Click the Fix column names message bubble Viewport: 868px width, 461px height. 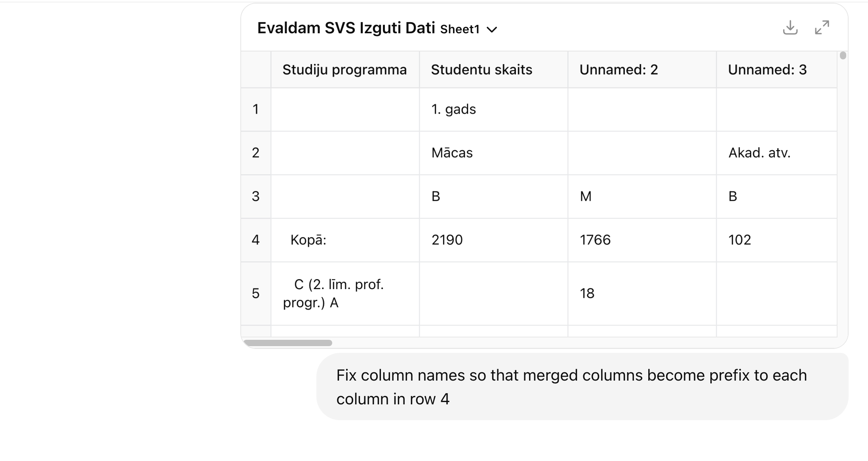point(582,387)
